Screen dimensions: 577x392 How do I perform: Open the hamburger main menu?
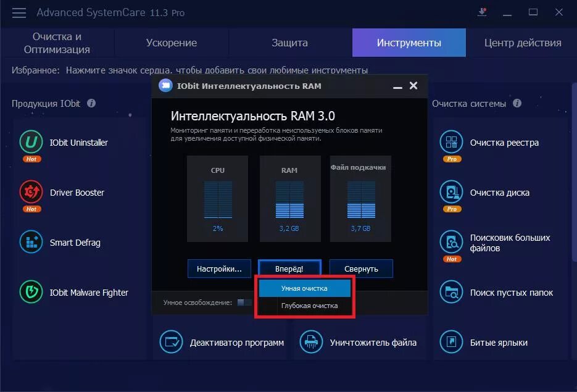pos(19,13)
